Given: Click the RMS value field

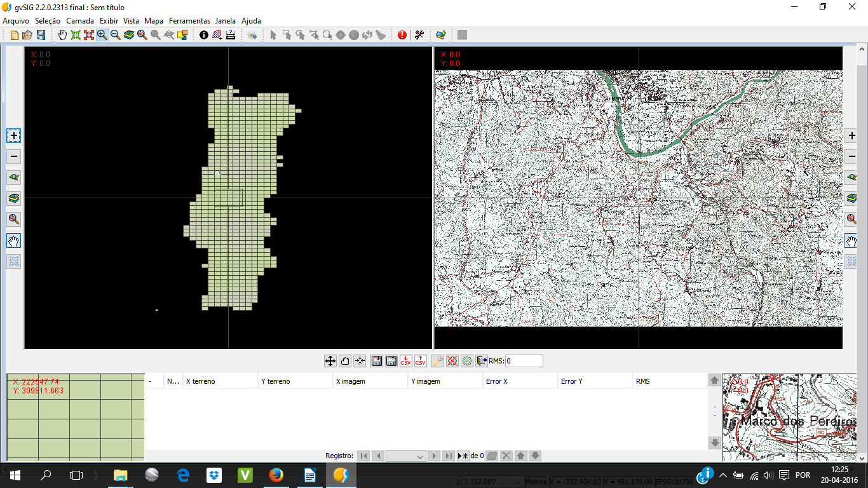Looking at the screenshot, I should pyautogui.click(x=524, y=361).
